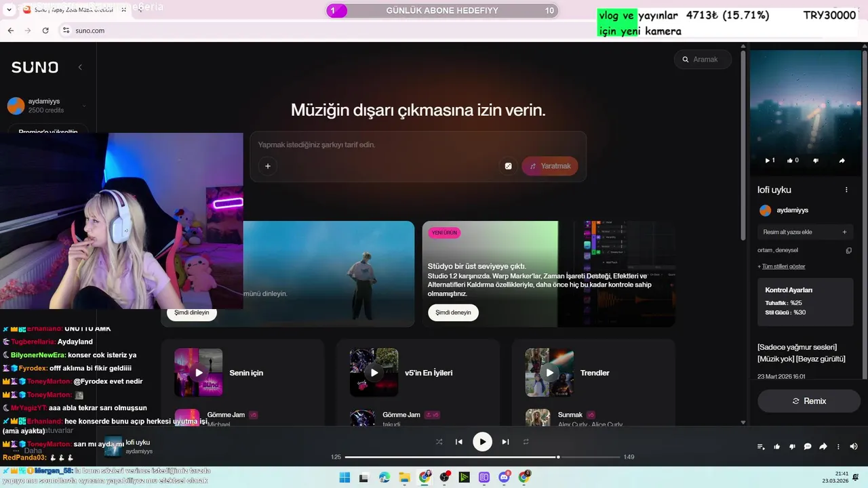Open Discord from the taskbar

coord(504,477)
